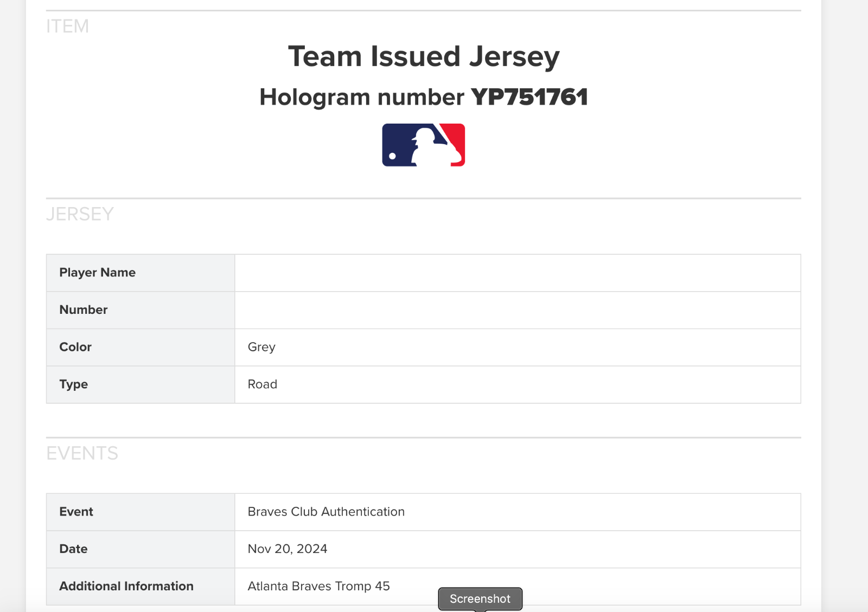Screen dimensions: 868x612
Task: Click the empty Number value cell
Action: click(x=517, y=310)
